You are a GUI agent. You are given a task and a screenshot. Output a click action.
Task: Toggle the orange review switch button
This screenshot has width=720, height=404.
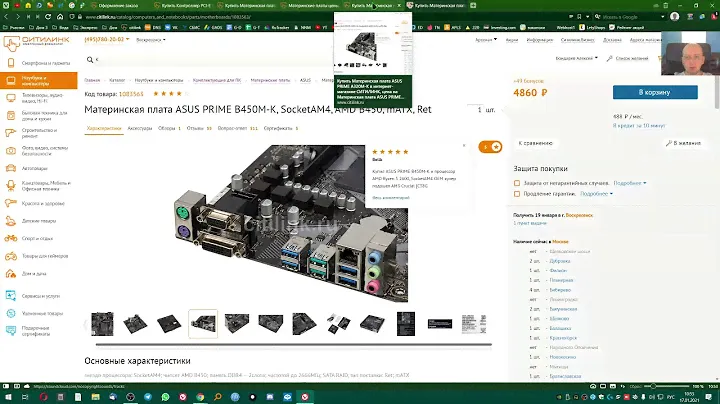tap(490, 146)
